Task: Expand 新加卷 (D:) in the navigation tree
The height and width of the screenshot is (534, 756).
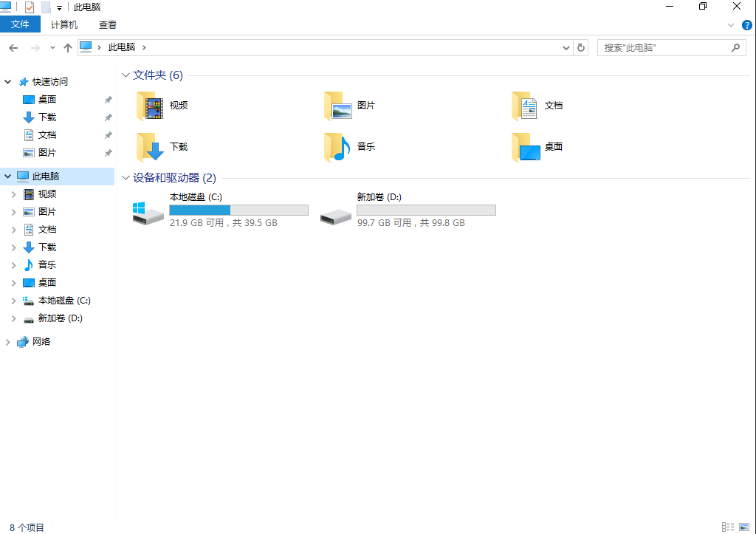Action: [x=13, y=319]
